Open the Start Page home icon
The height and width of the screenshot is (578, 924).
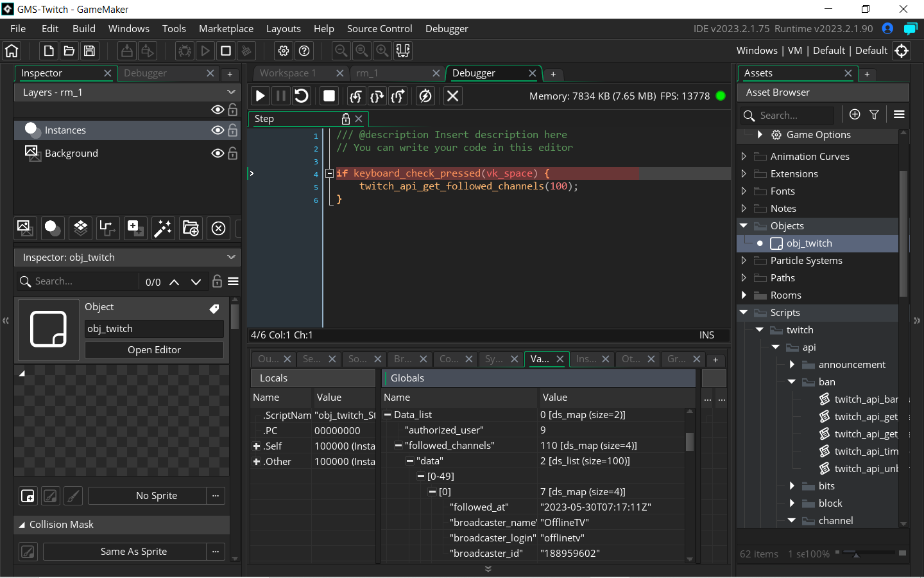12,51
